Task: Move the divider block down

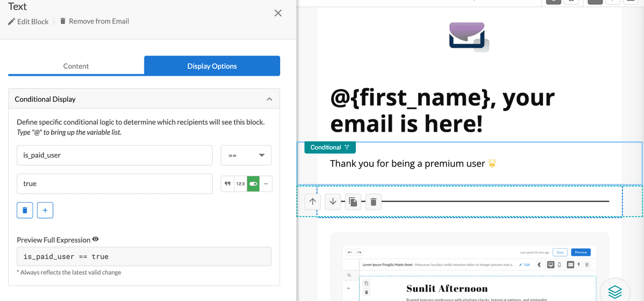Action: click(x=333, y=202)
